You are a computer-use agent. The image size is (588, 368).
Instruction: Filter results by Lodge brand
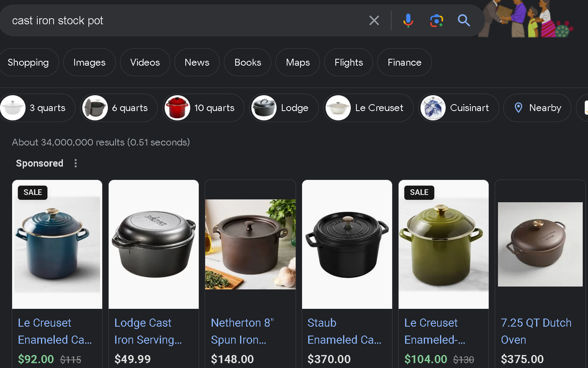point(284,108)
